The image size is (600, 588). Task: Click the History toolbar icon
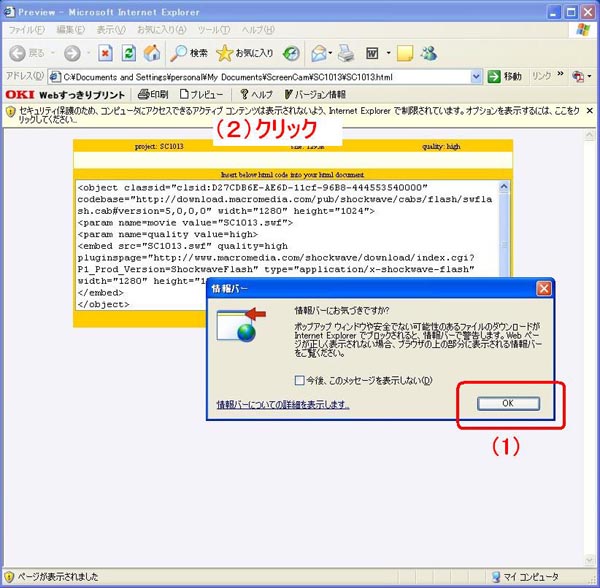[291, 52]
